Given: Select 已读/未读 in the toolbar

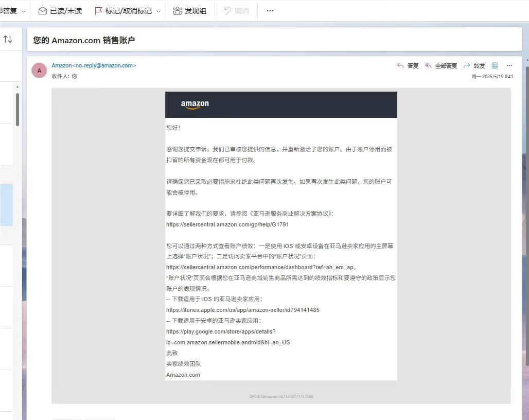Looking at the screenshot, I should 66,11.
